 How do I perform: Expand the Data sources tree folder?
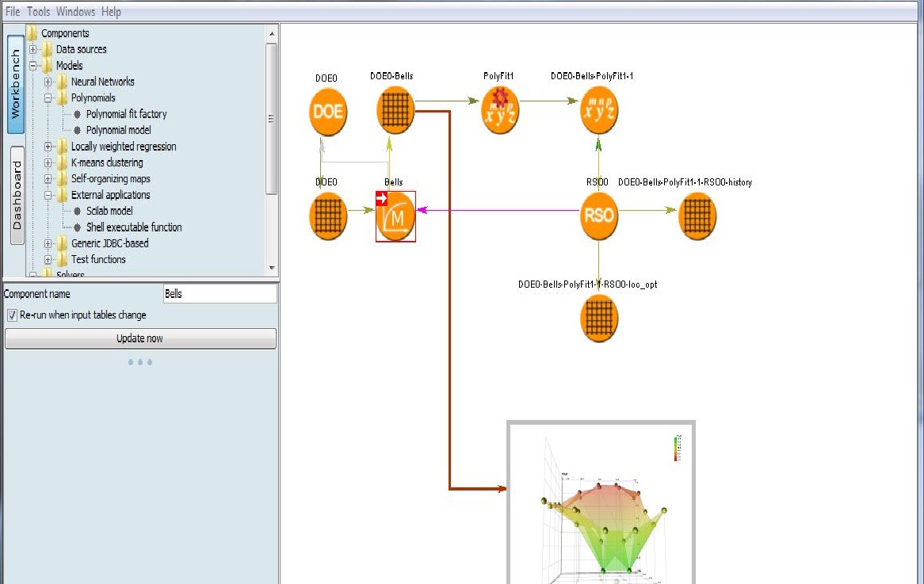pyautogui.click(x=33, y=49)
